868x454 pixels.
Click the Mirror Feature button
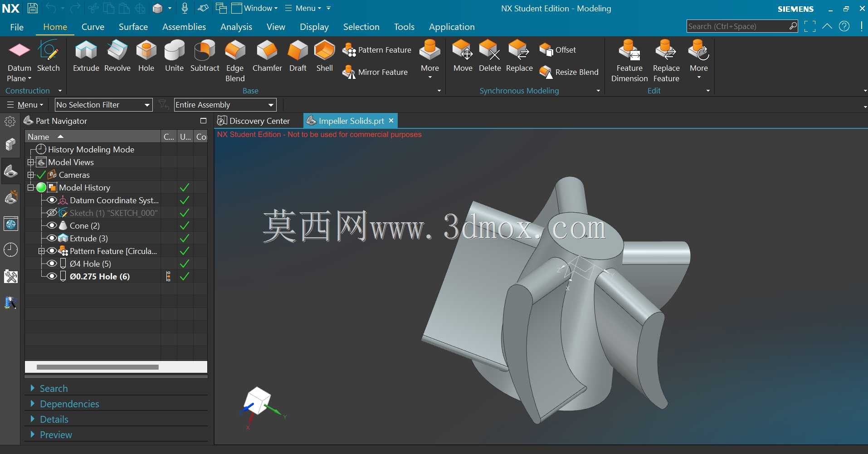(375, 72)
